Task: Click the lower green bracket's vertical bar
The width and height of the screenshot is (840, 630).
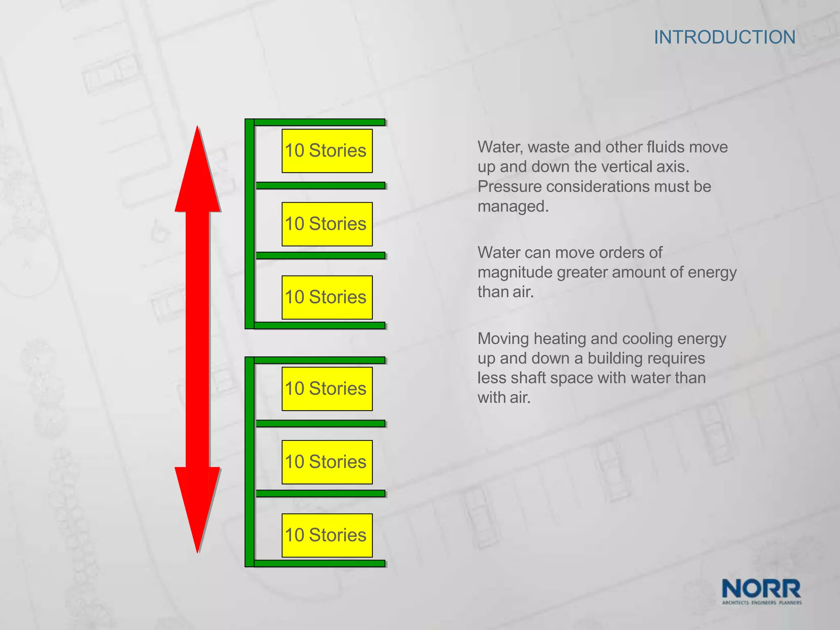Action: pyautogui.click(x=249, y=462)
